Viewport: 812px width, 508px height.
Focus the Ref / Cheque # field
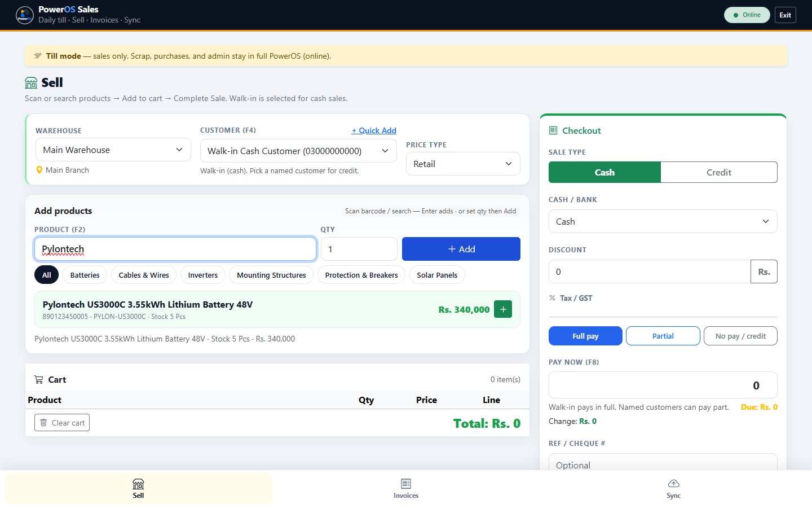pyautogui.click(x=663, y=462)
